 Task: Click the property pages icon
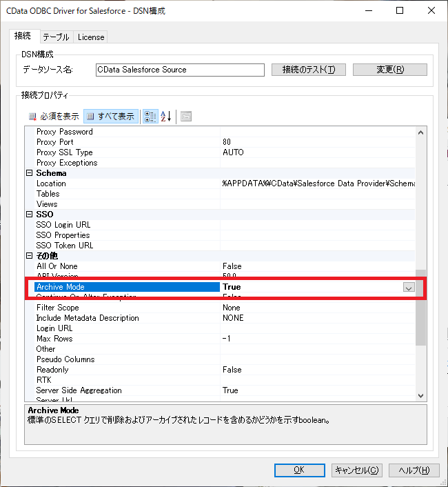(x=186, y=117)
